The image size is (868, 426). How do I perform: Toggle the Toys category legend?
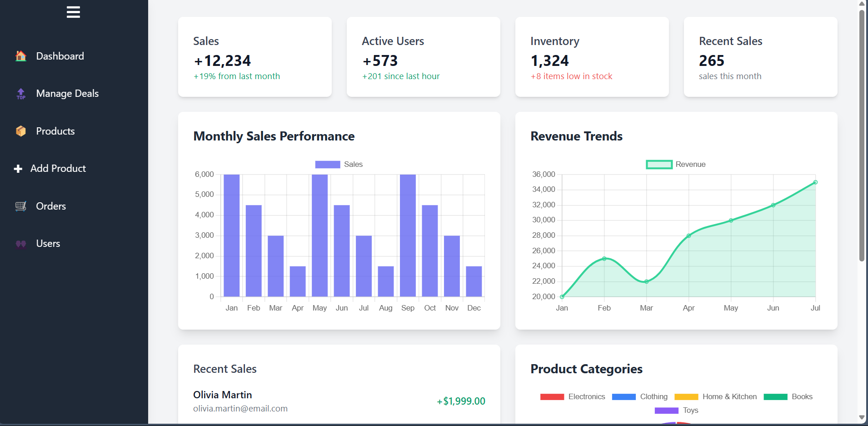pos(676,411)
